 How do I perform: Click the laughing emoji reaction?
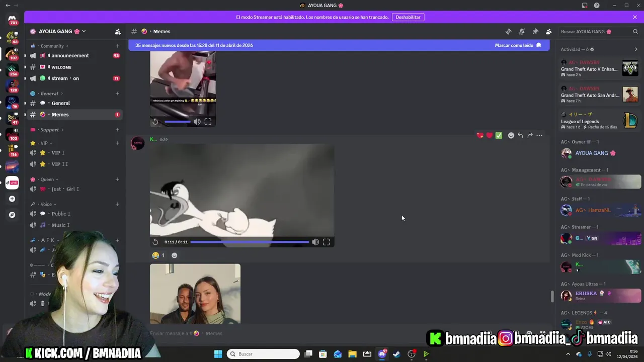pos(158,255)
